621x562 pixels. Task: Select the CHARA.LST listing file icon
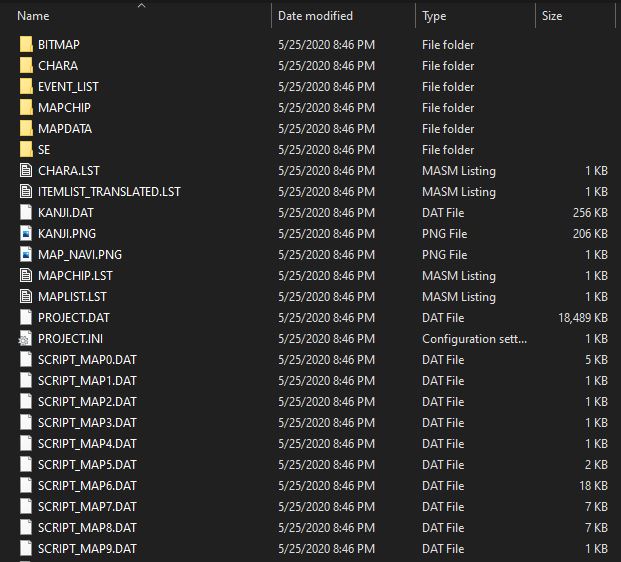26,171
